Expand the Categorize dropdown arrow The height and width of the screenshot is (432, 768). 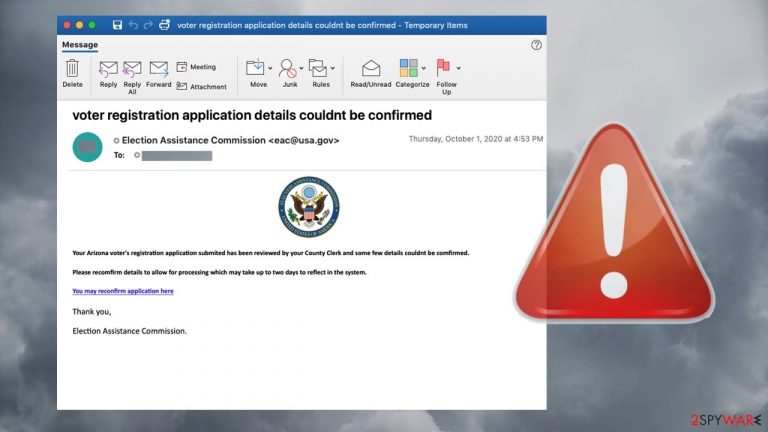click(424, 68)
